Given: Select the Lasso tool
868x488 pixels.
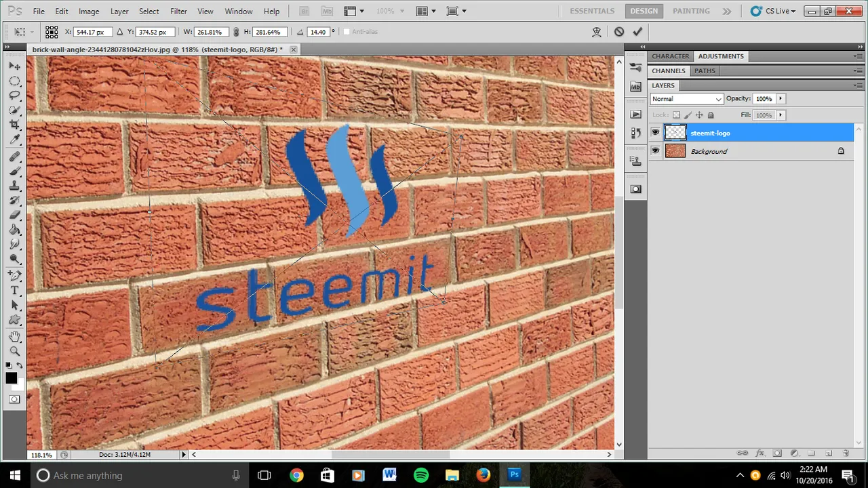Looking at the screenshot, I should pos(14,96).
